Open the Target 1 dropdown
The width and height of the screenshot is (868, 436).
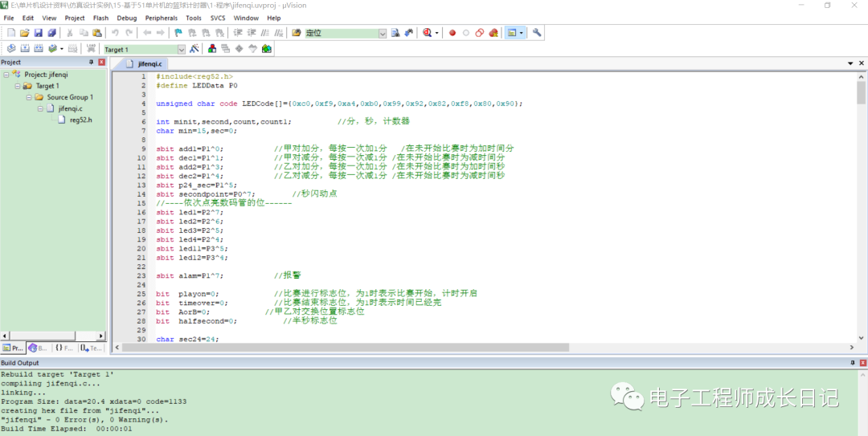(x=181, y=49)
